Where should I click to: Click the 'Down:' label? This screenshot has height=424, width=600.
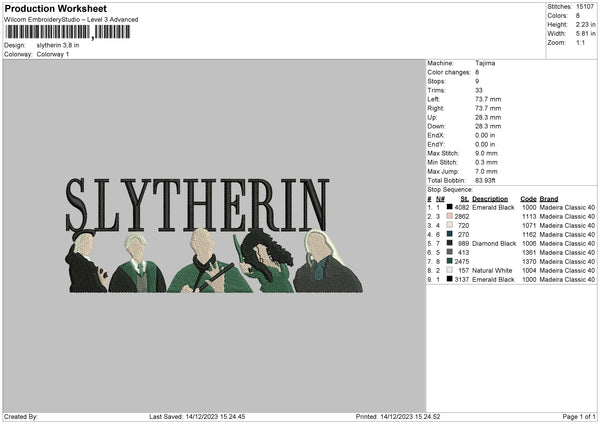(436, 126)
